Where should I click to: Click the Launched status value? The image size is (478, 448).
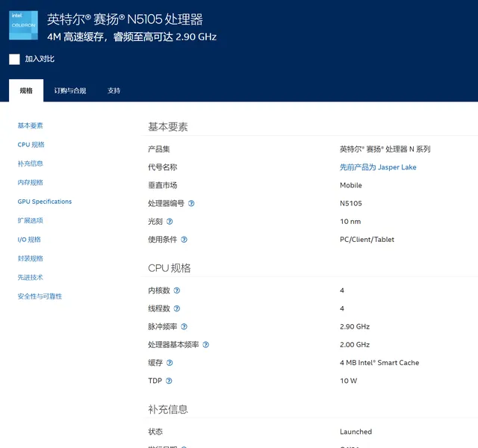(356, 432)
